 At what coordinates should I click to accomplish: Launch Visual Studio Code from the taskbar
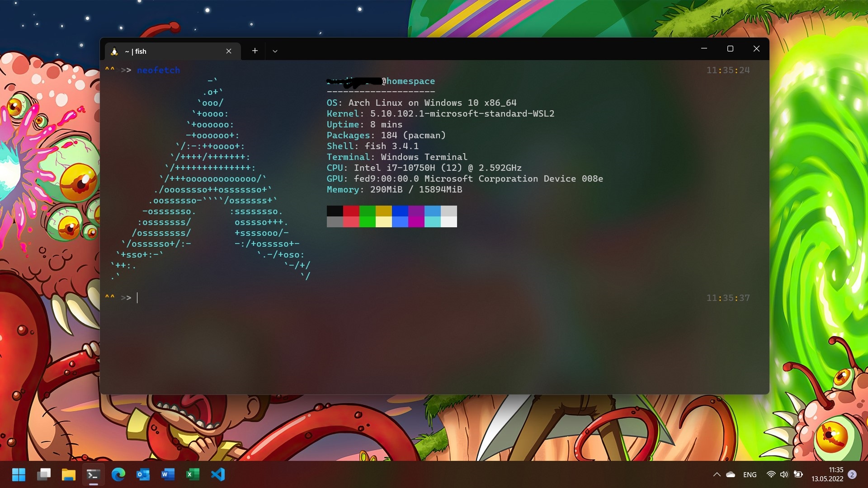click(218, 474)
